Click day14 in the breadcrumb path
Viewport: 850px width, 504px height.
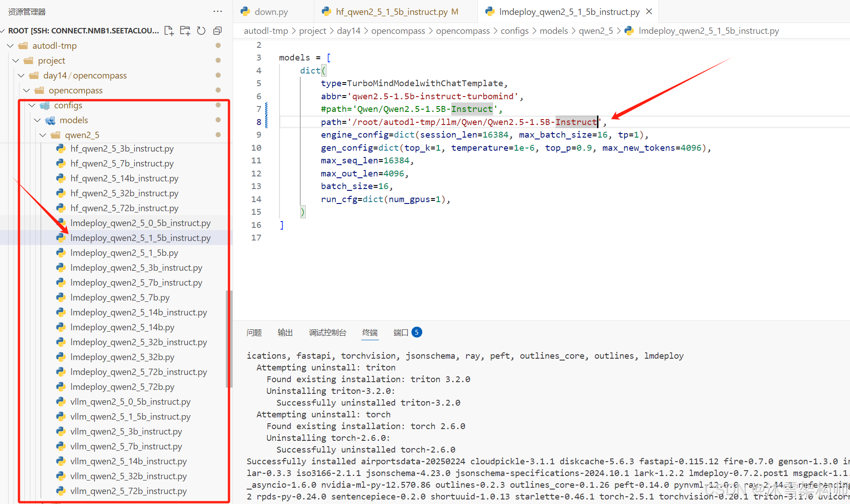[349, 31]
